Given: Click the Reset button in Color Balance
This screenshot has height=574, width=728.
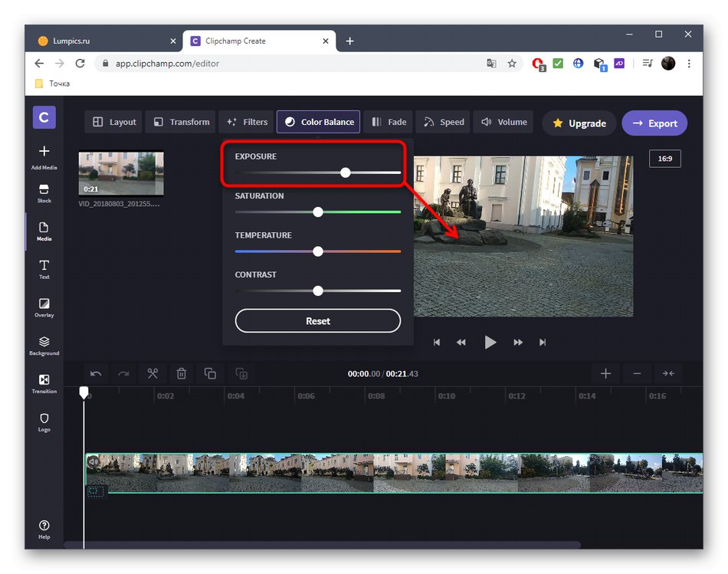Looking at the screenshot, I should click(x=317, y=320).
